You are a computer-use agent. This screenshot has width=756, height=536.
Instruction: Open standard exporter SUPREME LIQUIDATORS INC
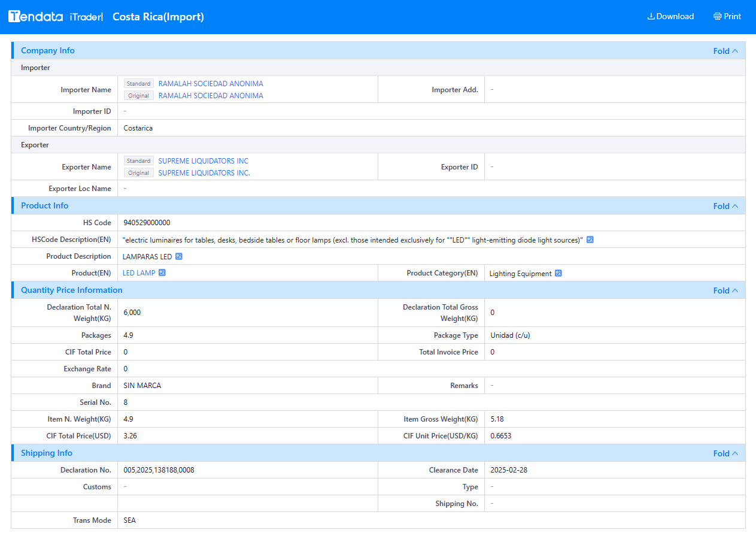point(204,161)
